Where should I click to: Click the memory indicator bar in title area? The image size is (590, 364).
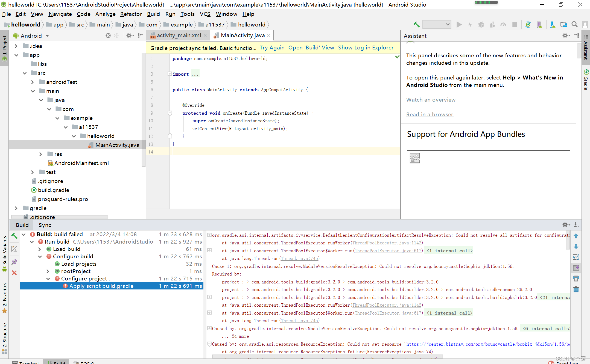click(486, 2)
